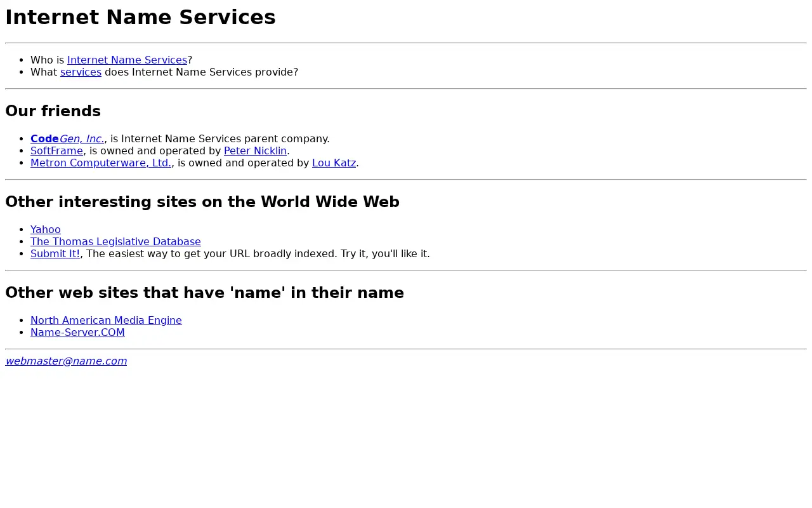The width and height of the screenshot is (812, 508).
Task: Follow the services link
Action: pyautogui.click(x=81, y=72)
